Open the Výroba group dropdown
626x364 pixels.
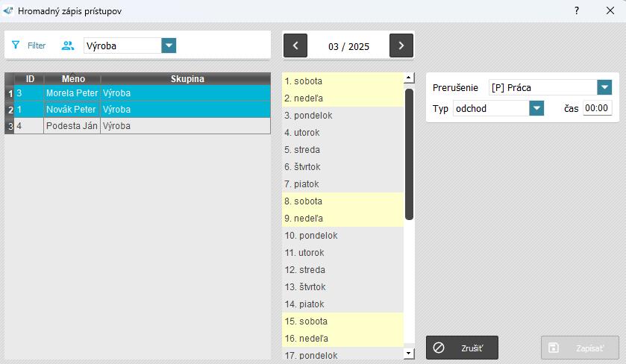pyautogui.click(x=169, y=45)
